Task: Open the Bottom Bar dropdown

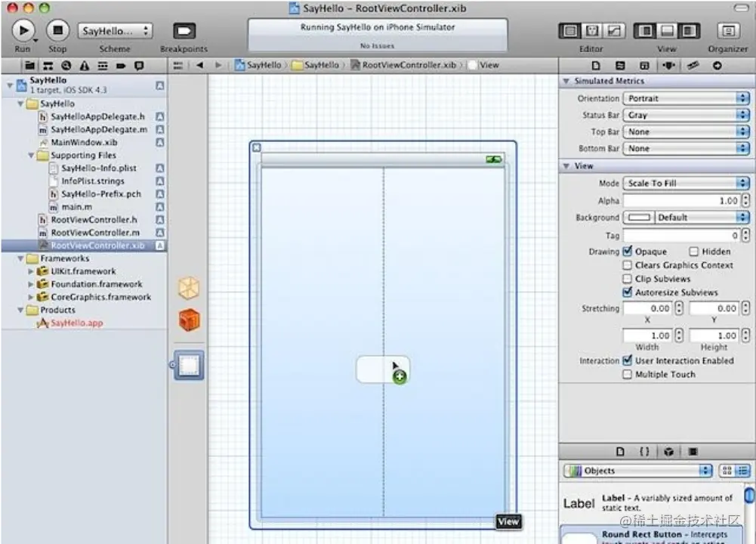Action: click(x=687, y=149)
